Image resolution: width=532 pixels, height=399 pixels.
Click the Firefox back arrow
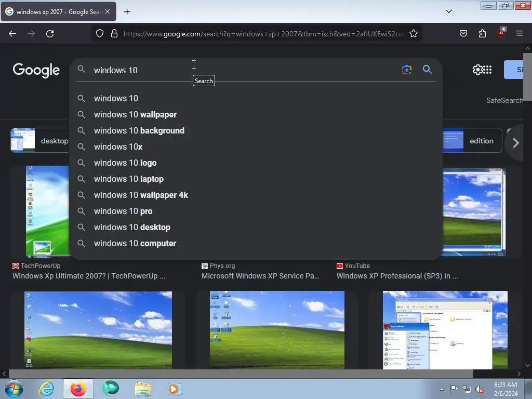click(x=12, y=34)
